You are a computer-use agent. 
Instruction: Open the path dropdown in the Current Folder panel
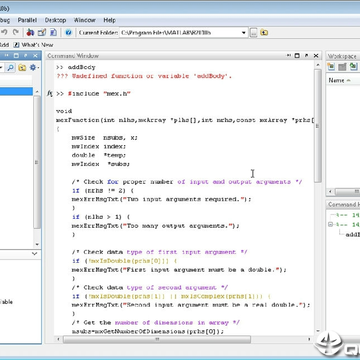pos(2,68)
